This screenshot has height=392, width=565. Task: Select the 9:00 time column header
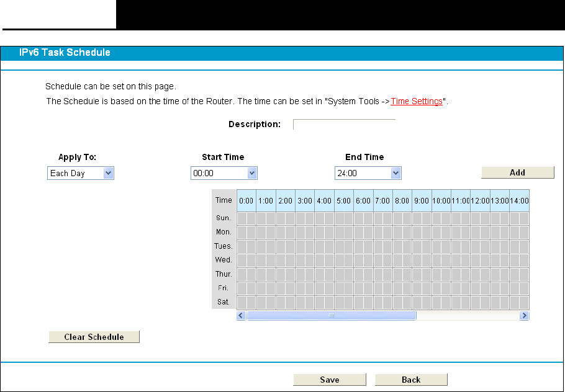(422, 201)
